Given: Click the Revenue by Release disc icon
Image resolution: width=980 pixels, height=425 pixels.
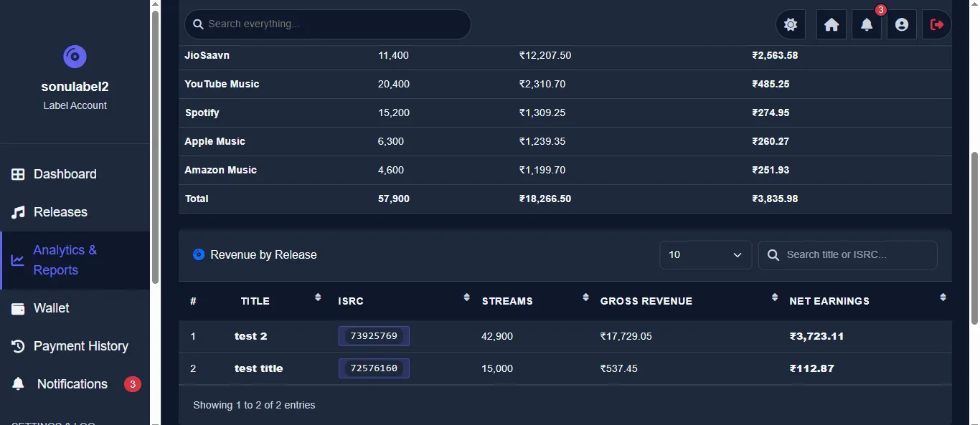Looking at the screenshot, I should pos(199,254).
